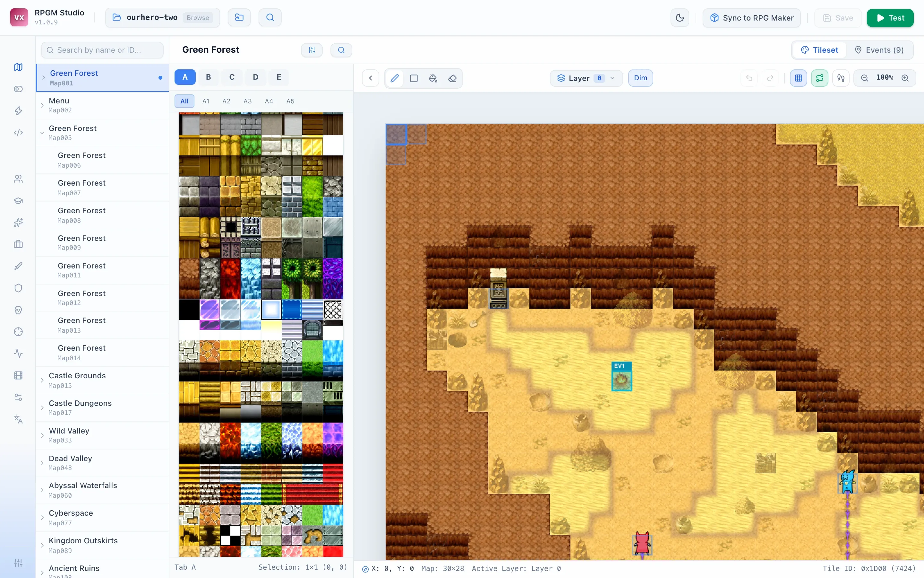This screenshot has width=924, height=578.
Task: Expand the Cyberspace Map077 item
Action: coord(42,518)
